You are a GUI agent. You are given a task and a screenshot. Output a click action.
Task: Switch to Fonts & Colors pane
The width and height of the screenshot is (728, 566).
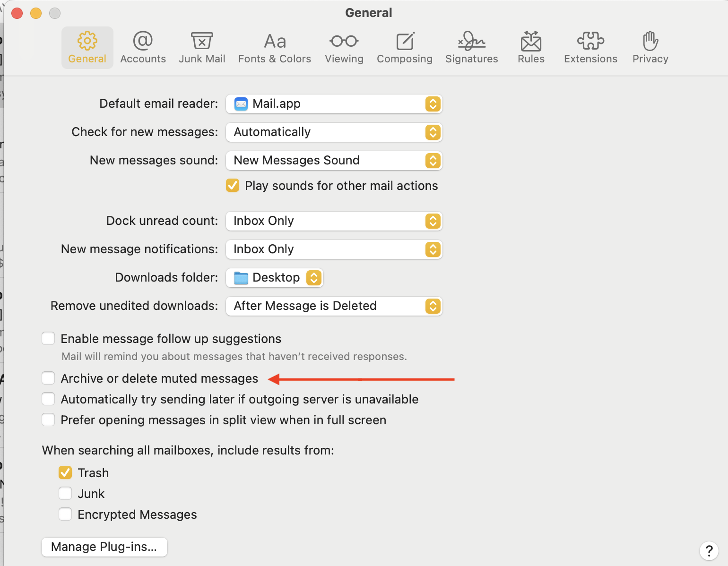[275, 47]
